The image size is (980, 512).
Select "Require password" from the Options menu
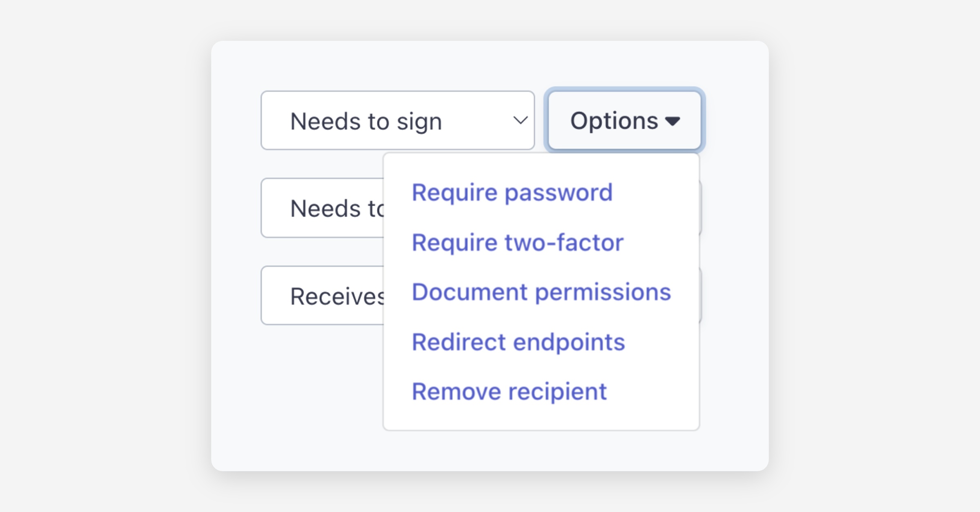coord(512,192)
